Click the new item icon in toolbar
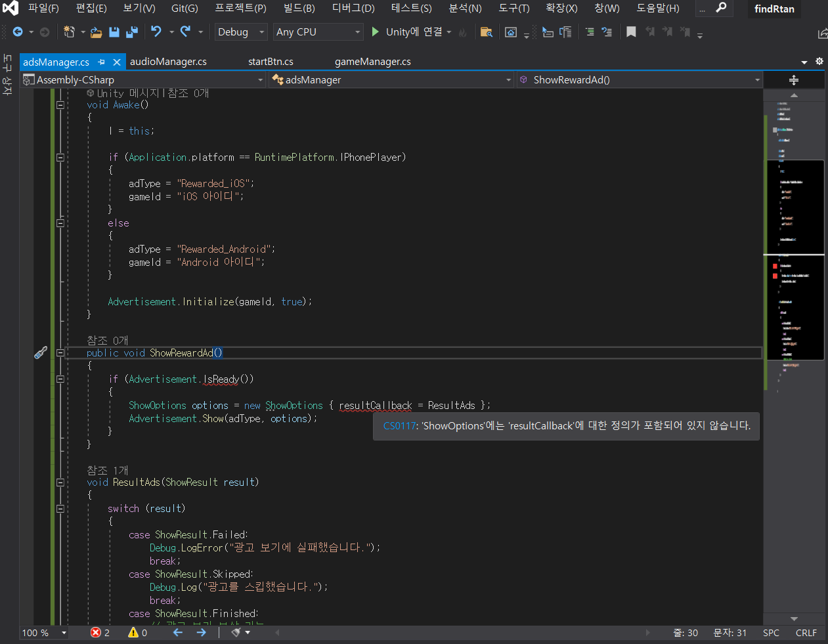Viewport: 828px width, 644px height. pos(69,32)
